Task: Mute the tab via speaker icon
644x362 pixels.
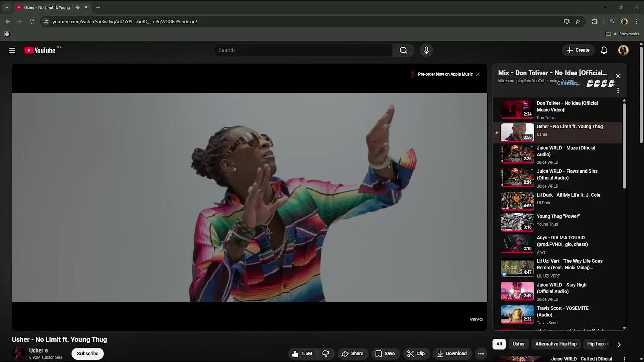Action: pos(77,7)
